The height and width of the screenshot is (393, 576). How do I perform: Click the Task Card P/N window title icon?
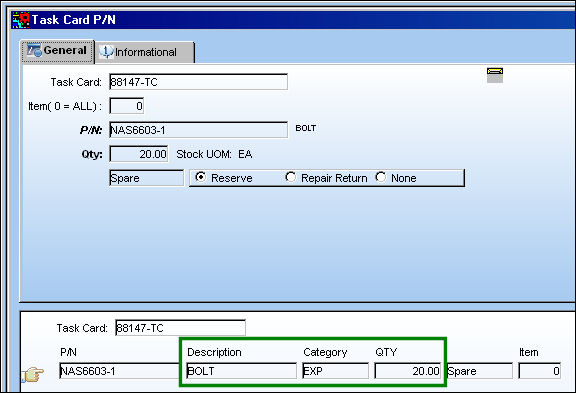21,20
